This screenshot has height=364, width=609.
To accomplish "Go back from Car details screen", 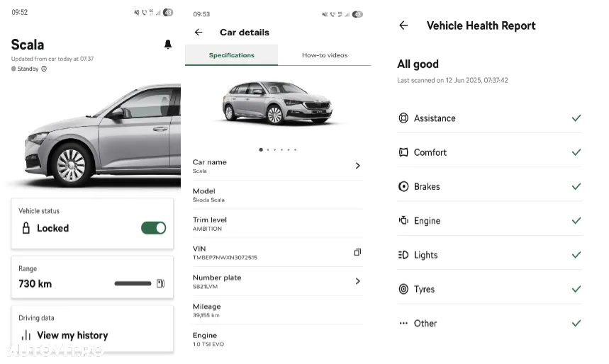I will (199, 32).
